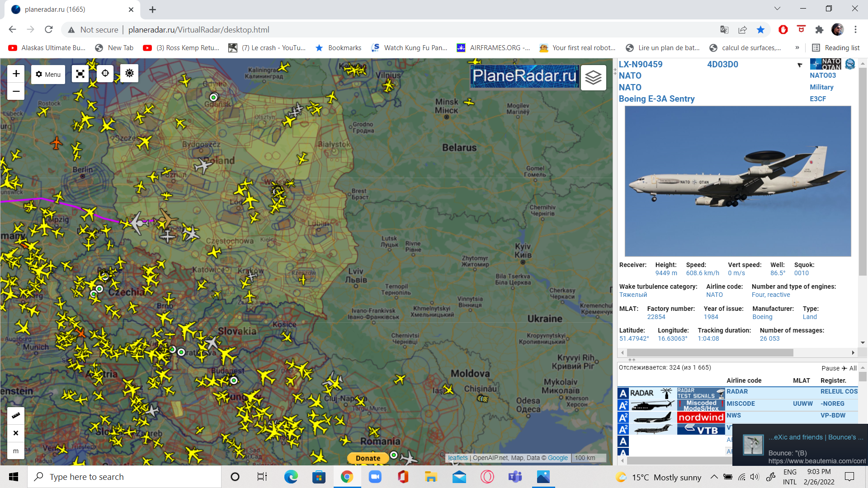Show hidden system tray icons chevron

click(714, 477)
